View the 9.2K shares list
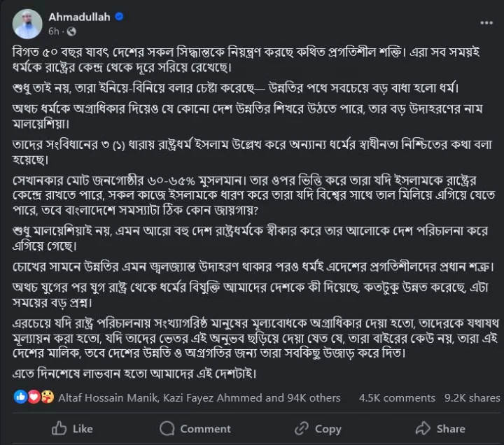504x445 pixels. pos(472,397)
